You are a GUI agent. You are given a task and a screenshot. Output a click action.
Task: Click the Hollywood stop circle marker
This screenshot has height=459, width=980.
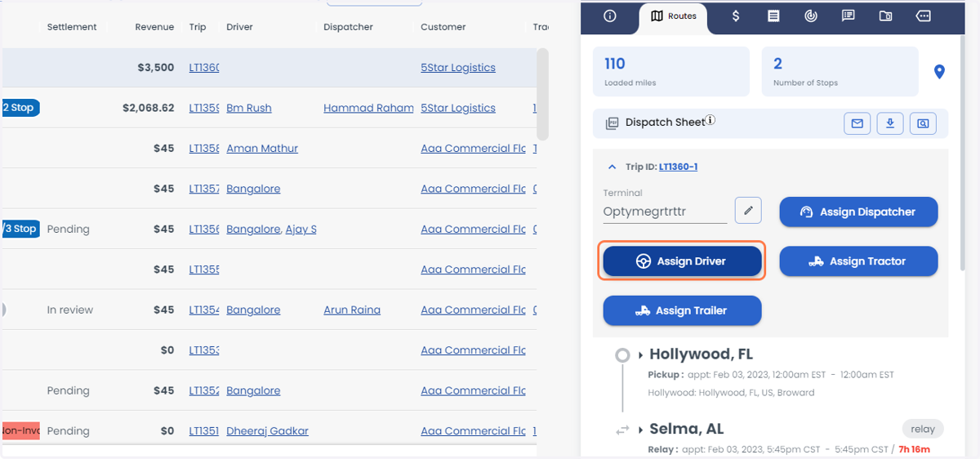(622, 355)
